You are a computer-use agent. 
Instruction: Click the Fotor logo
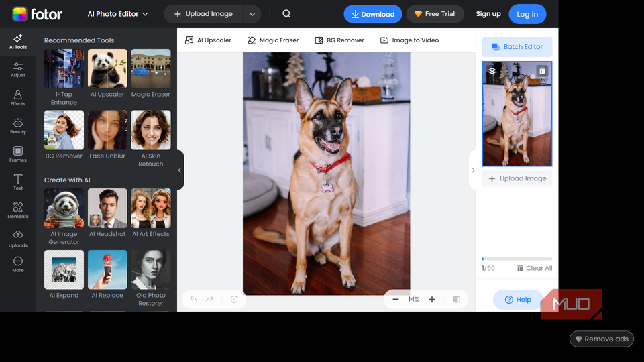tap(38, 14)
